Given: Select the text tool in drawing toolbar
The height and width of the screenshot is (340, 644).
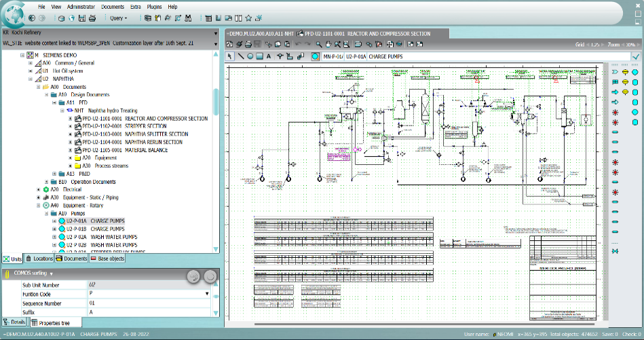Looking at the screenshot, I should pyautogui.click(x=269, y=56).
